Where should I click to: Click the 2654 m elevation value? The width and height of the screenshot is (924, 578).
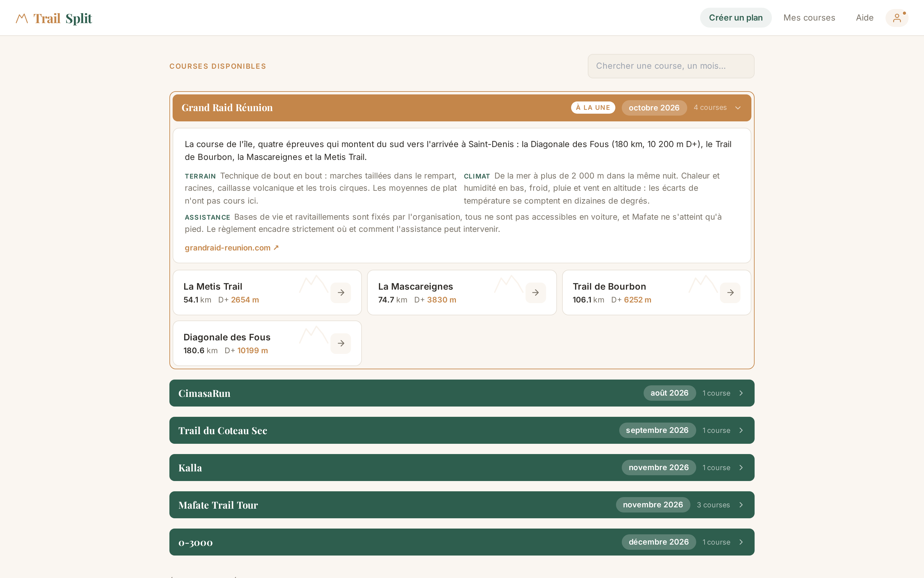pyautogui.click(x=245, y=300)
